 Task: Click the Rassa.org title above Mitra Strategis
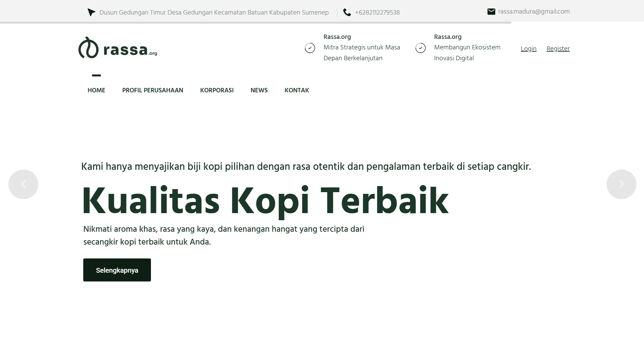(337, 37)
